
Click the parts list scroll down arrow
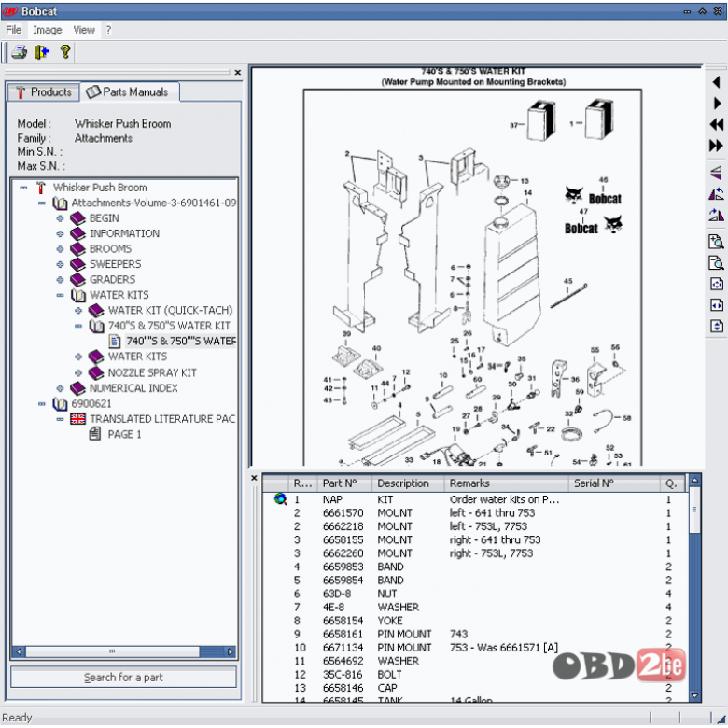point(694,695)
